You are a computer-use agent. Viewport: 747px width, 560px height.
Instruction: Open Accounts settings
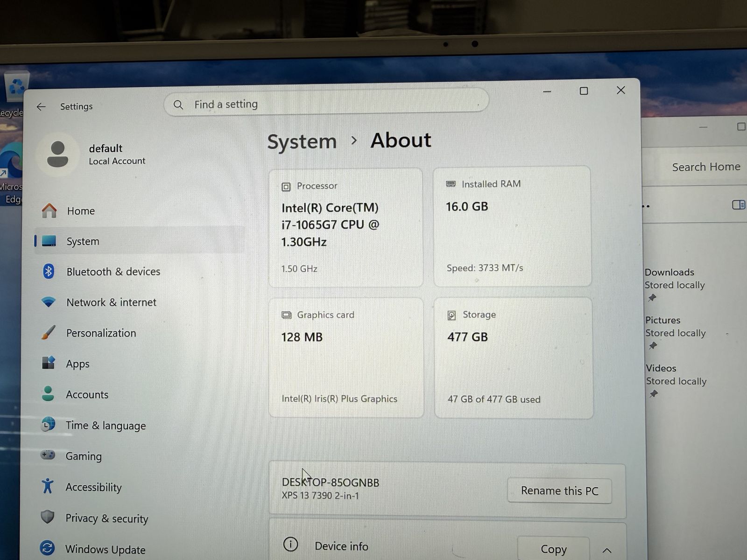point(87,395)
